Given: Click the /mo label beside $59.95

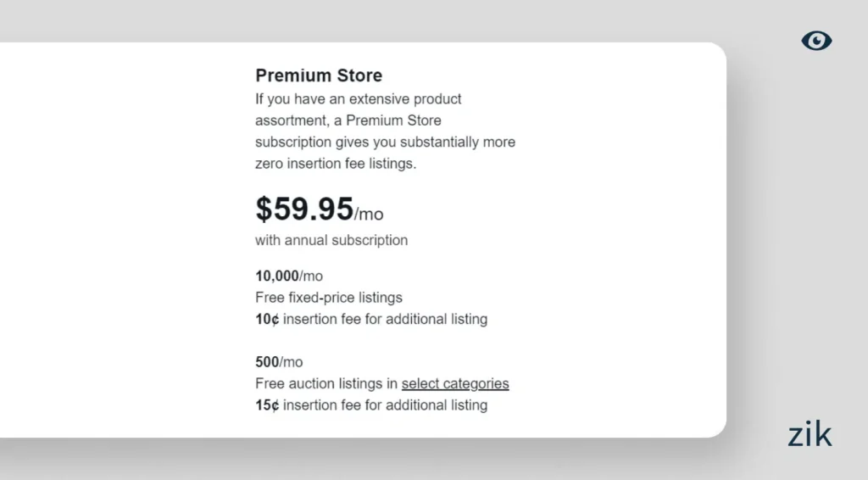Looking at the screenshot, I should point(369,214).
